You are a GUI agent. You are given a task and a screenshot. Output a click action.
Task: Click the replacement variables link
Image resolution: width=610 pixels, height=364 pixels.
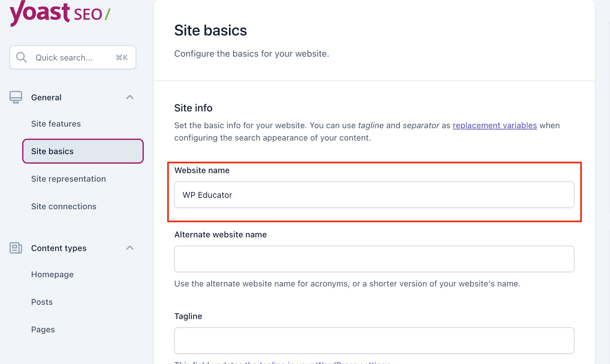[494, 125]
